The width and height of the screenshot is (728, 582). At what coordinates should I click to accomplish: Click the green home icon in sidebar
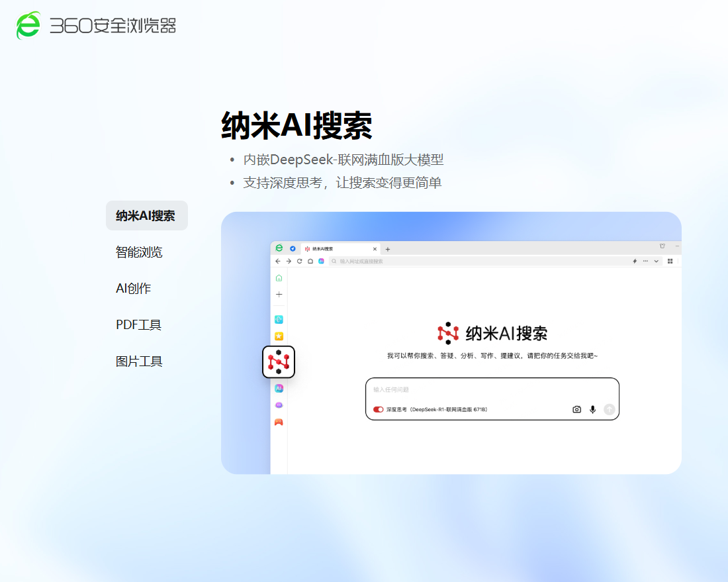click(279, 278)
